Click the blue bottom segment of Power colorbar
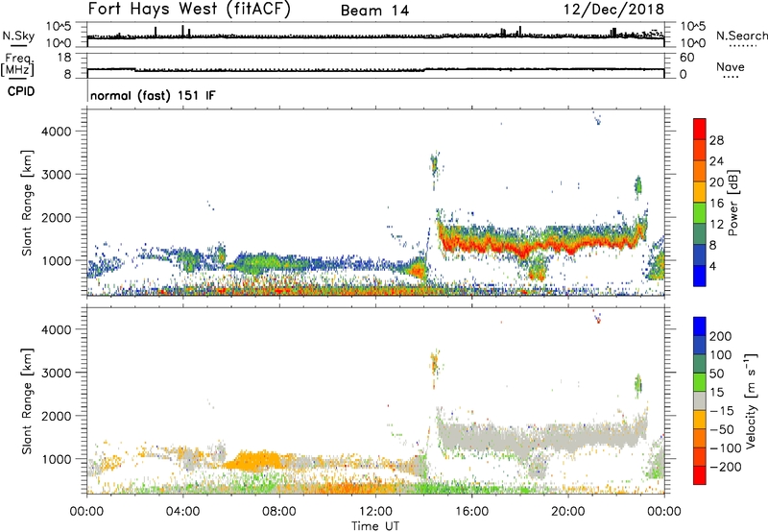This screenshot has width=768, height=532. (x=700, y=276)
